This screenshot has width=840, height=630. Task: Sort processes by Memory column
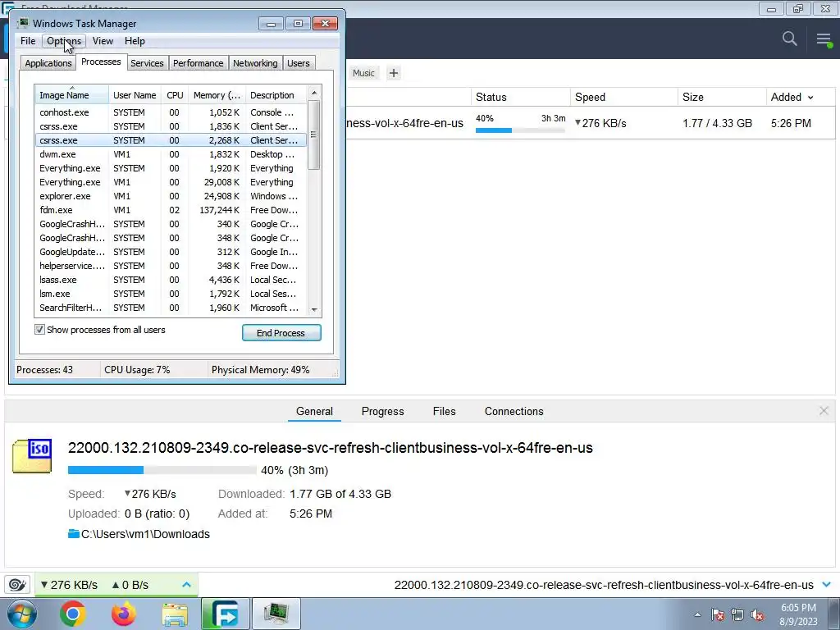(217, 95)
